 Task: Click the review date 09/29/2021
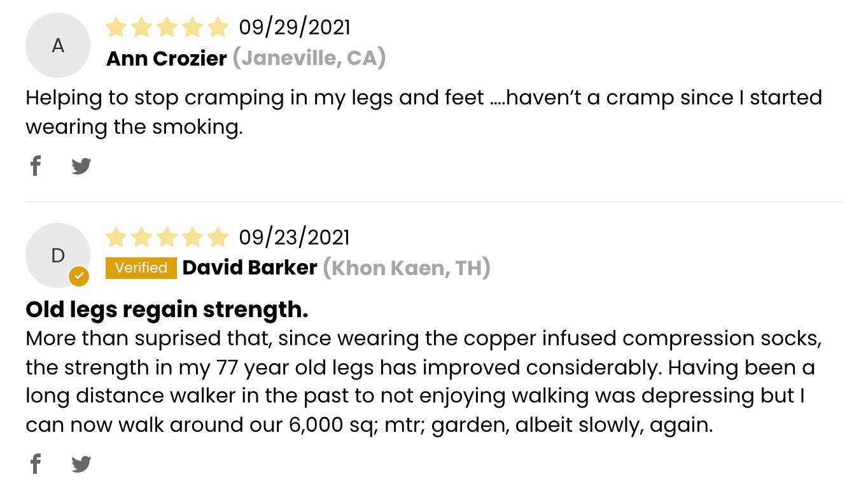(295, 27)
